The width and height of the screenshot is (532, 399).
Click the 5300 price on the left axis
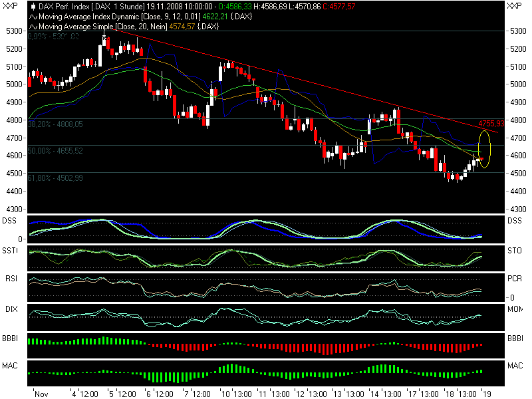pos(14,31)
